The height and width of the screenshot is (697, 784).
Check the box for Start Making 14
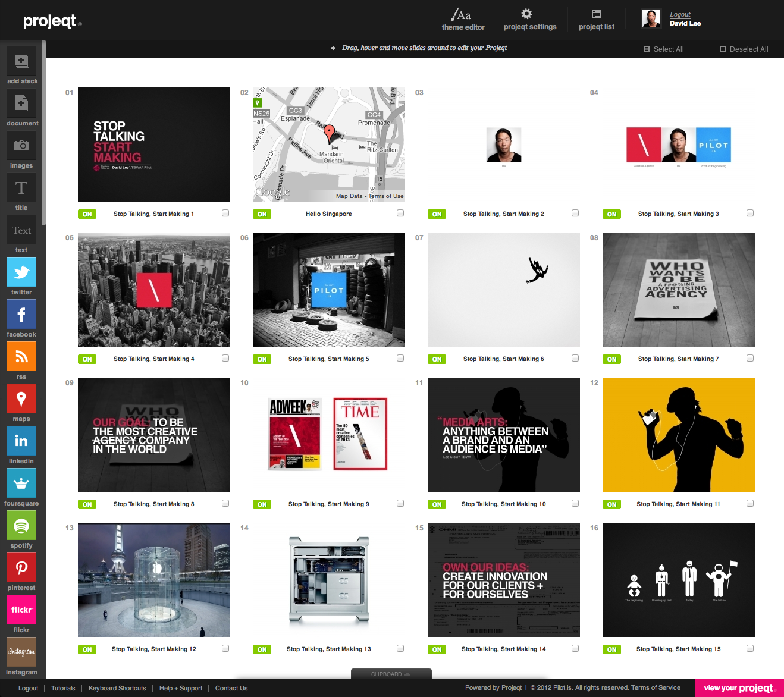[x=575, y=648]
